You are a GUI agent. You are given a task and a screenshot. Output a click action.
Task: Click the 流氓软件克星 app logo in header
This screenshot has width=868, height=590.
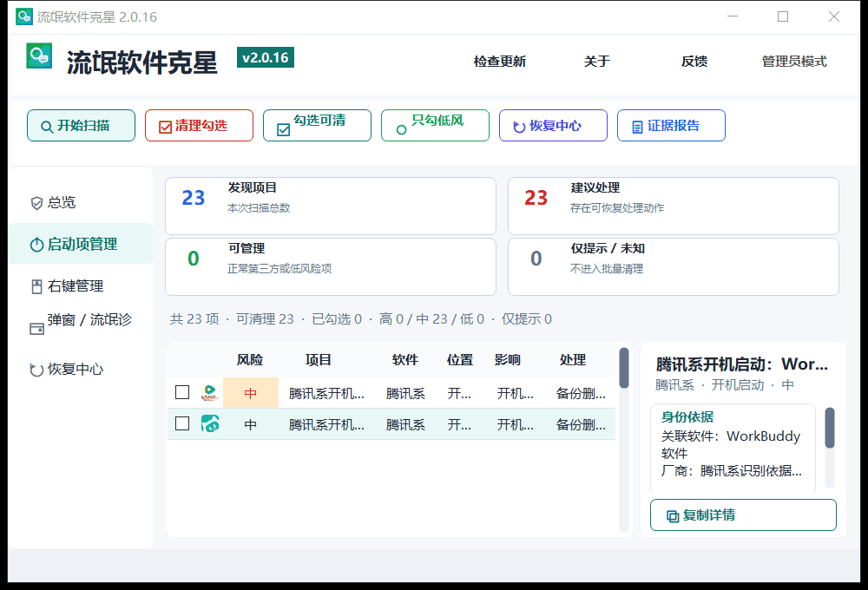tap(39, 56)
